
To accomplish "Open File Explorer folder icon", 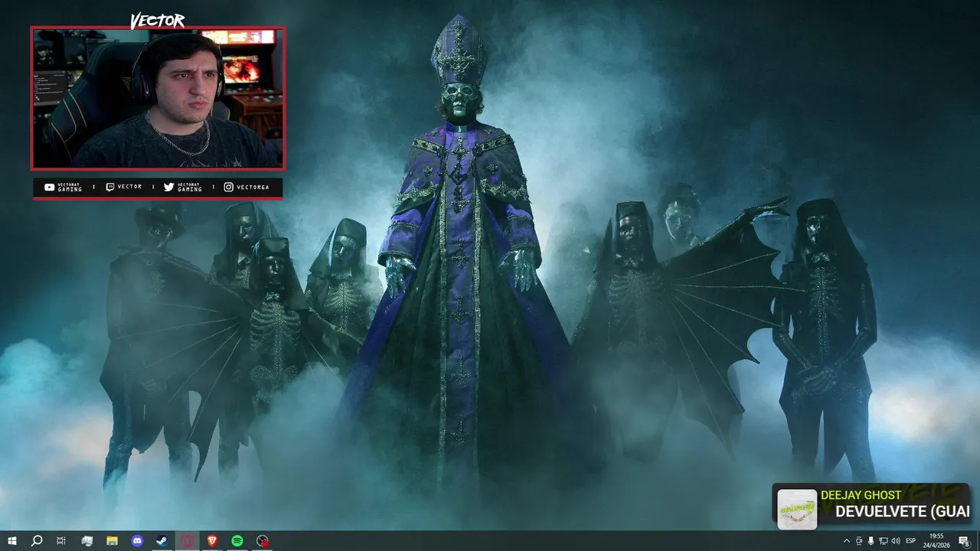I will (112, 541).
